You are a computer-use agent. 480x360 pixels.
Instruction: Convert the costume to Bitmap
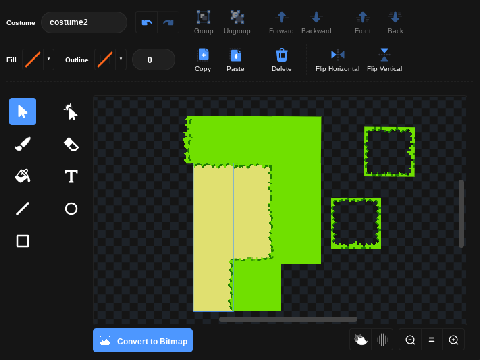(143, 340)
